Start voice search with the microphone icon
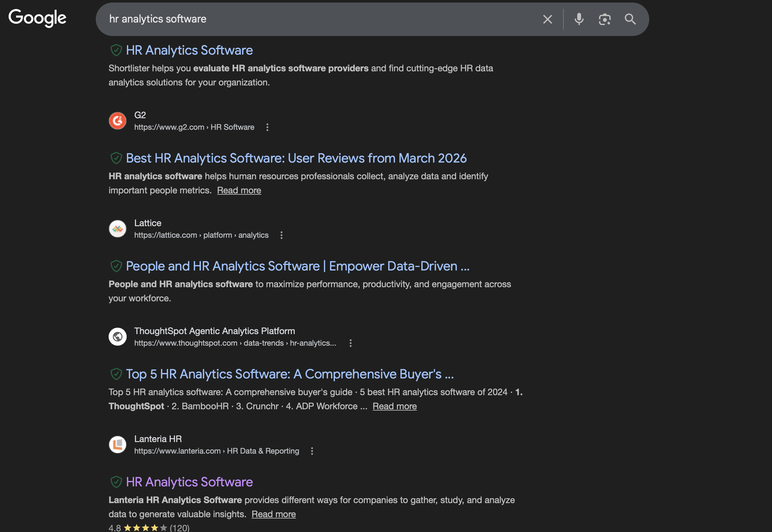The image size is (772, 532). point(579,19)
